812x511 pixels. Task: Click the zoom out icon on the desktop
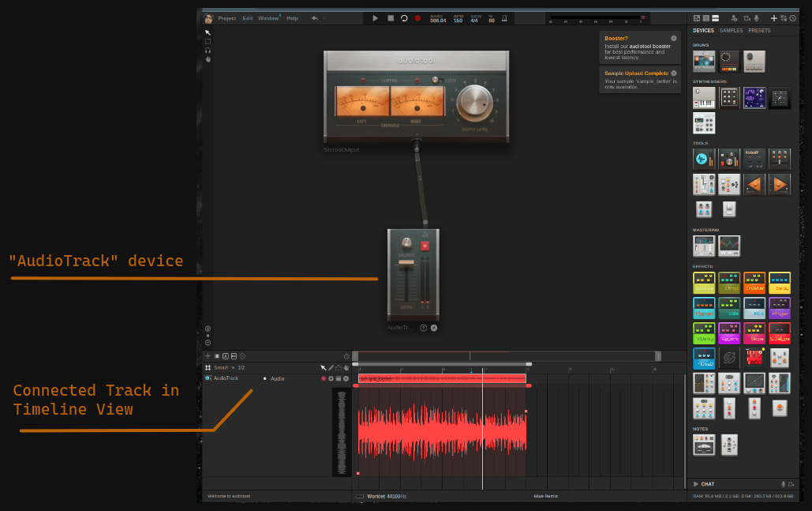coord(208,343)
